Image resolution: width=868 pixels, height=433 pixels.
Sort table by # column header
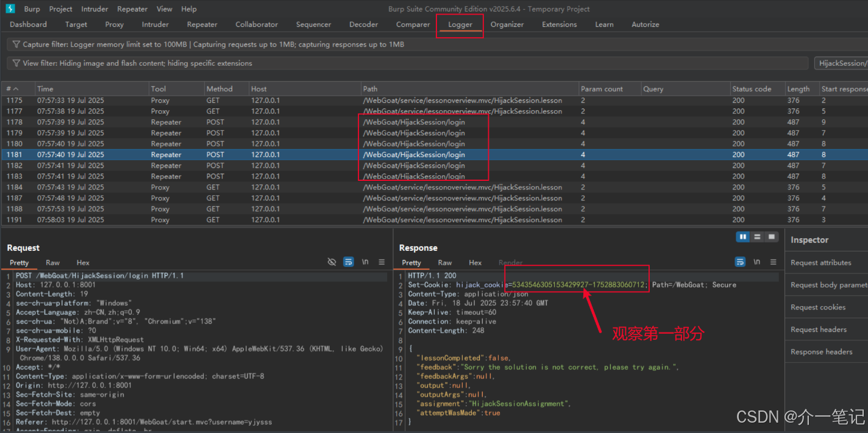[17, 89]
